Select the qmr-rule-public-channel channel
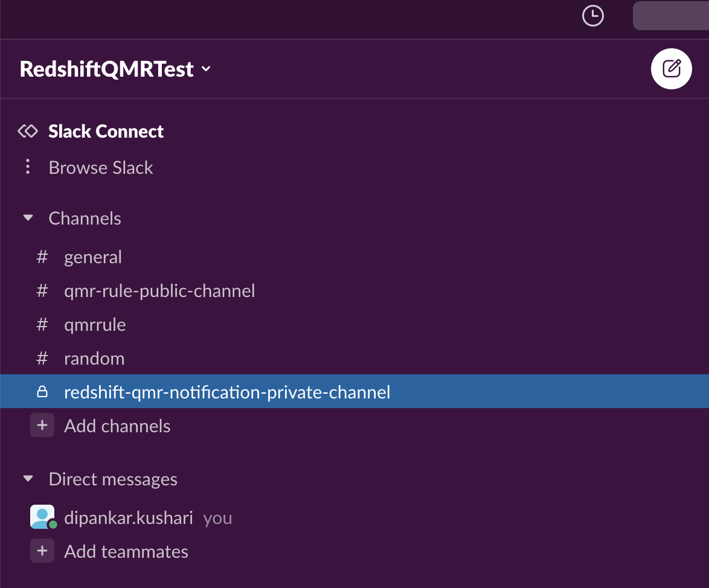Screen dimensions: 709x588 point(159,291)
